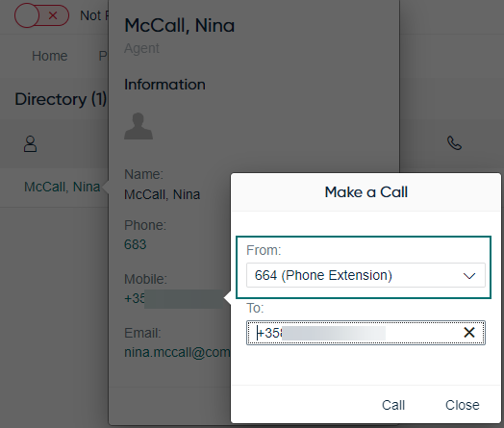
Task: Click the Directory (1) heading
Action: click(61, 99)
